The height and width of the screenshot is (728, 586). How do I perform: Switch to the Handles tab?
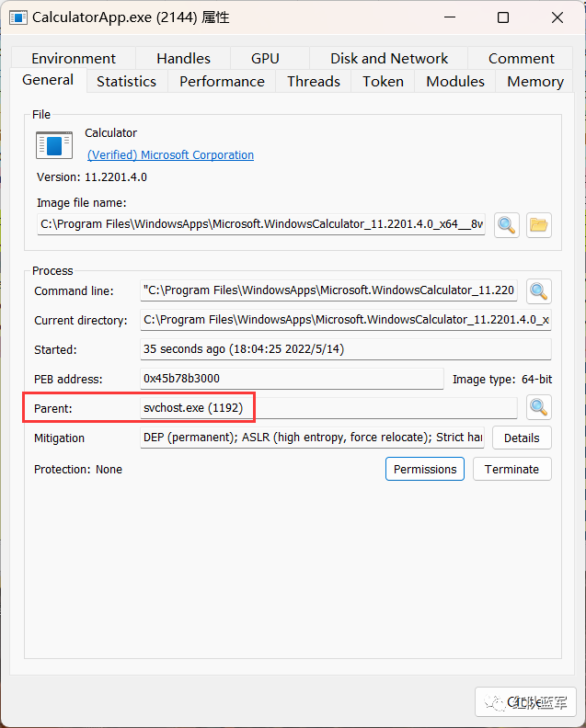(183, 59)
